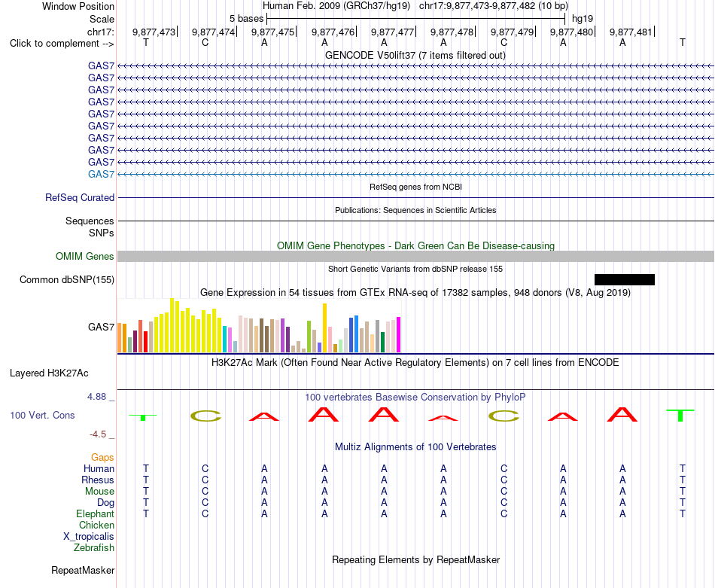Click the 'SNPs' track label
Image resolution: width=715 pixels, height=588 pixels.
102,233
